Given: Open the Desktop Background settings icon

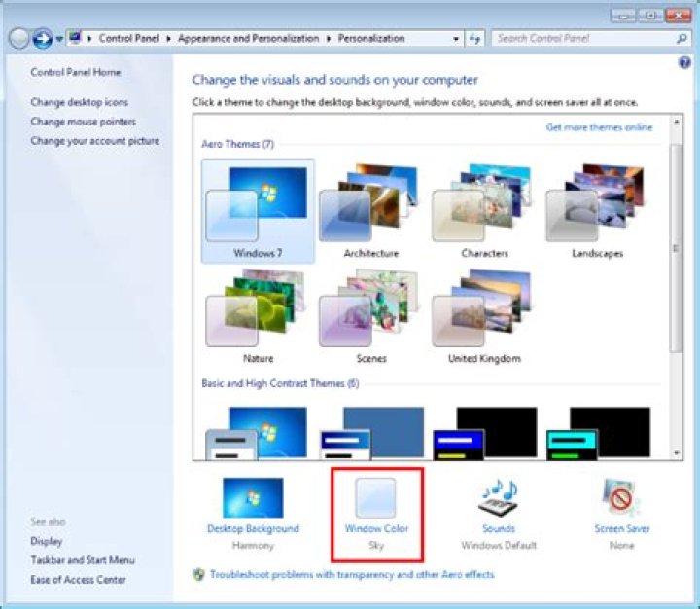Looking at the screenshot, I should click(x=253, y=497).
